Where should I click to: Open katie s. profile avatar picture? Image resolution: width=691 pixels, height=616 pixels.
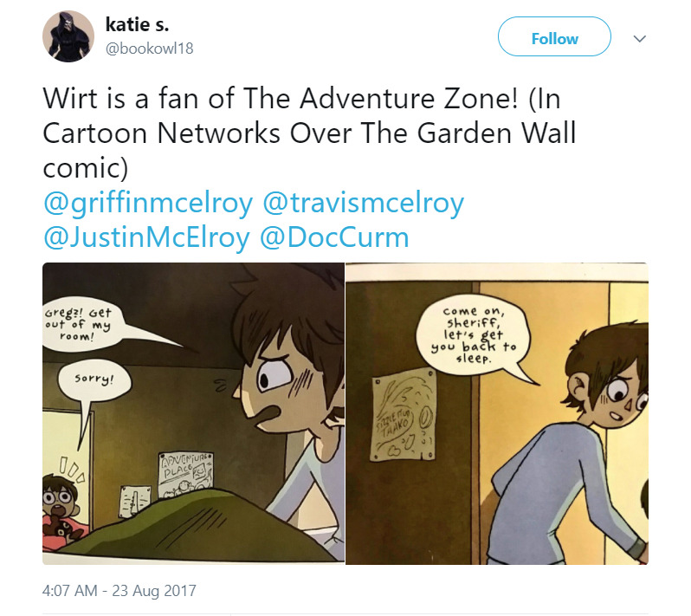pos(68,36)
